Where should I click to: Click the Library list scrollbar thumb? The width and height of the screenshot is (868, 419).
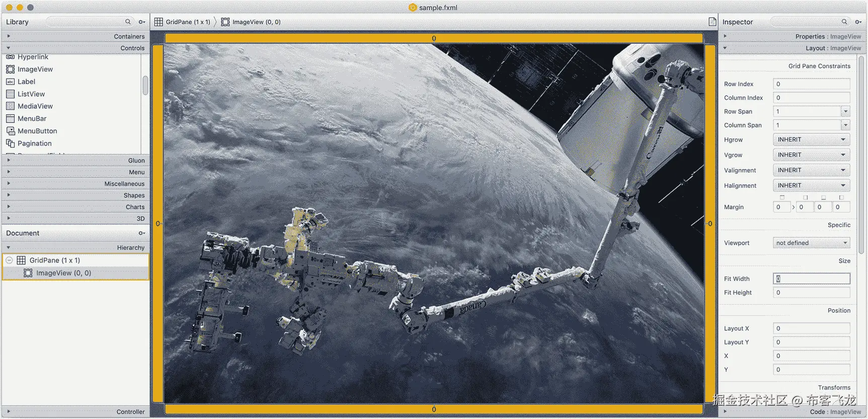tap(145, 85)
